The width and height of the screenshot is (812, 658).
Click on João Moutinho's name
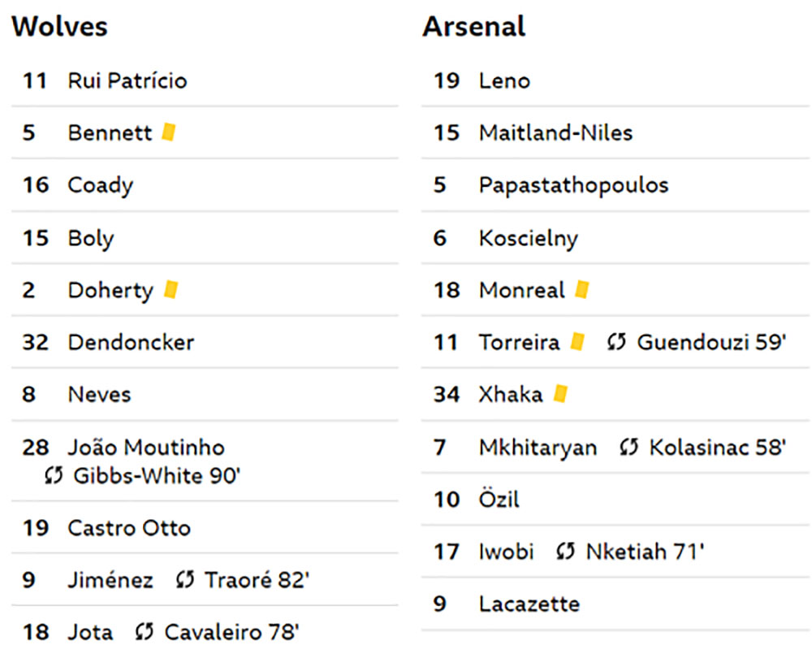tap(146, 447)
